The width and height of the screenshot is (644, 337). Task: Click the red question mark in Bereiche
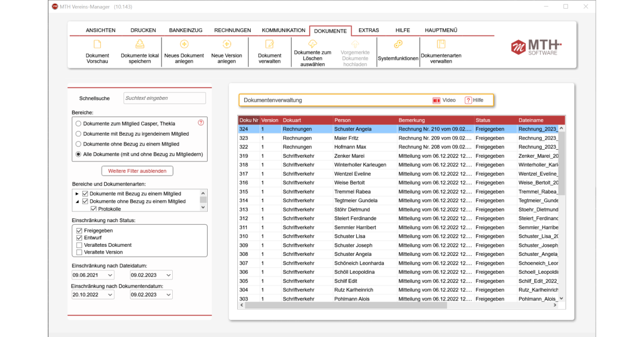pyautogui.click(x=201, y=123)
